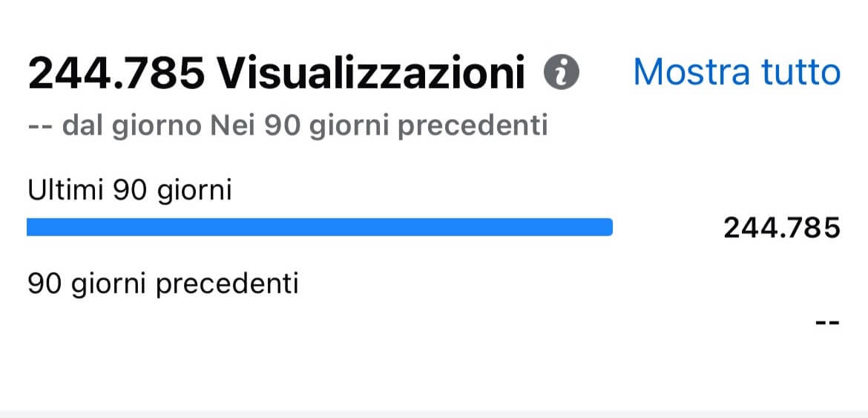Click the gray divider strip at the bottom
This screenshot has height=418, width=868.
[434, 414]
